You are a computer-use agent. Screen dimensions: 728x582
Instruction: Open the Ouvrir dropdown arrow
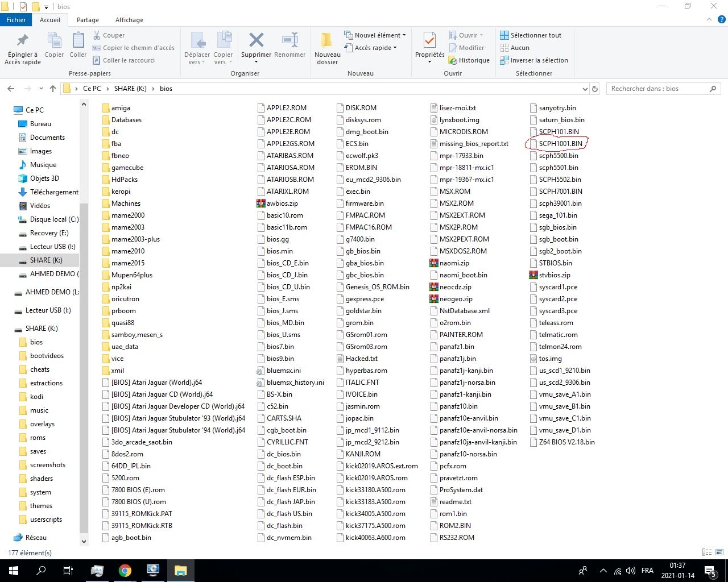[481, 35]
